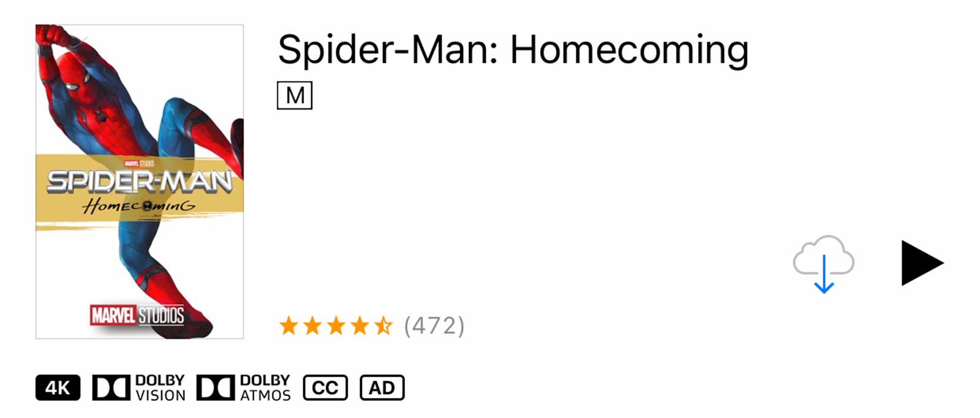980x418 pixels.
Task: Download the movie with the cloud icon
Action: click(x=824, y=264)
